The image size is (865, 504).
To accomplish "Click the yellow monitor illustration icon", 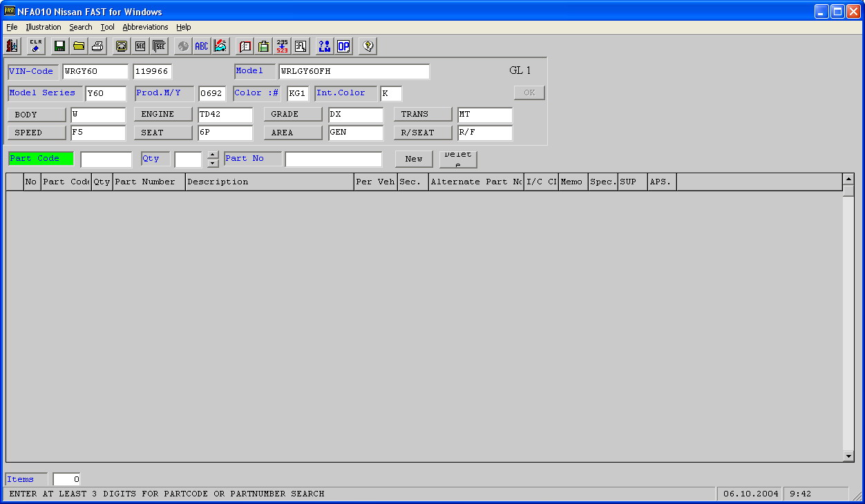I will pyautogui.click(x=121, y=46).
